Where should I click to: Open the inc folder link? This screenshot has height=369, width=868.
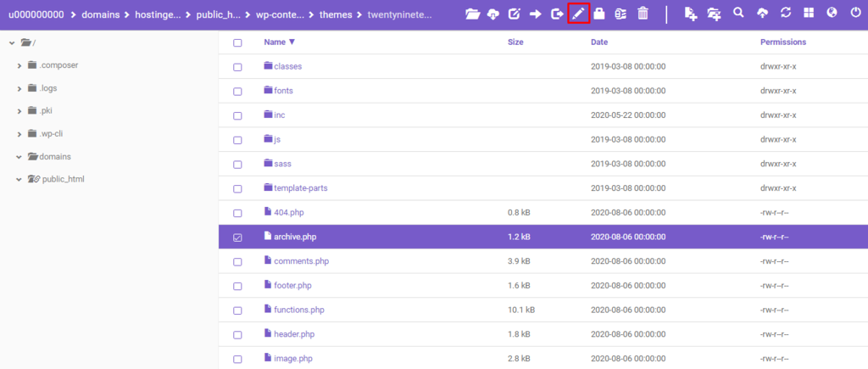point(280,115)
